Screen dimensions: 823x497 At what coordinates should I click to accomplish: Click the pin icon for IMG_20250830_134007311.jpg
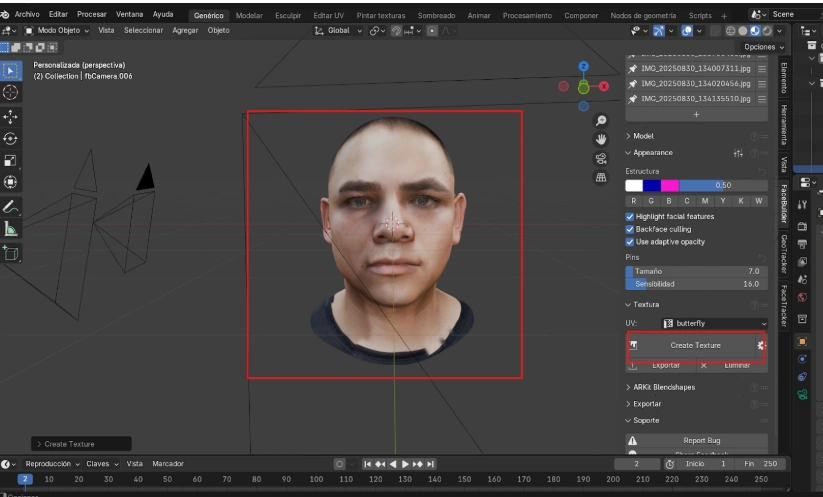coord(632,68)
